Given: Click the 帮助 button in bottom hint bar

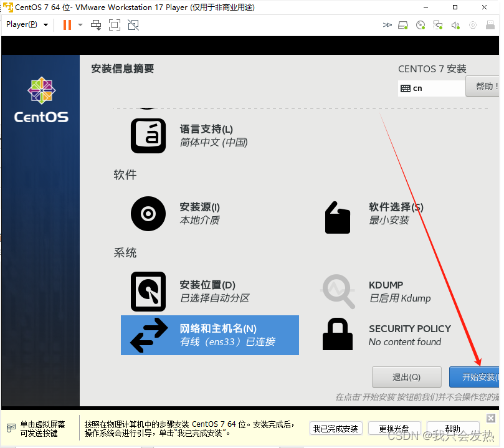Looking at the screenshot, I should pos(453,429).
